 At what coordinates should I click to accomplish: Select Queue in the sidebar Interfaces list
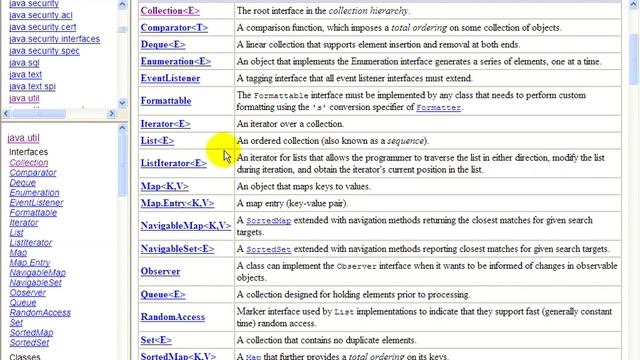23,302
